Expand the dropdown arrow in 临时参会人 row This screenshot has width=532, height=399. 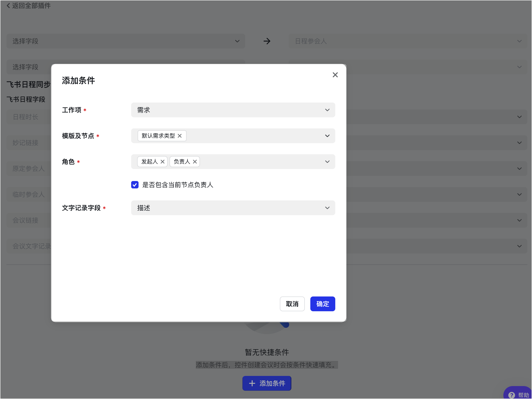tap(520, 194)
